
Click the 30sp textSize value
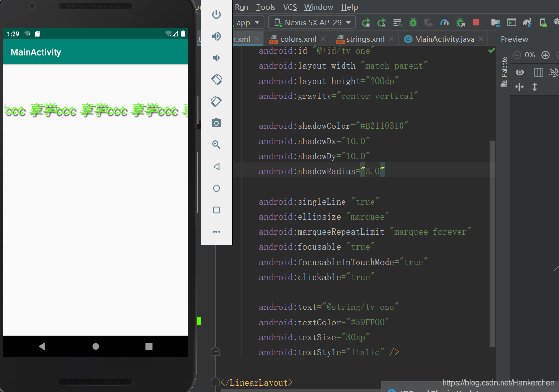[x=356, y=337]
